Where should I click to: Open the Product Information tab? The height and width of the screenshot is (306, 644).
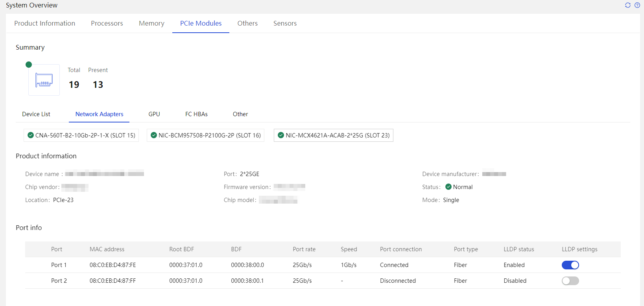(45, 23)
